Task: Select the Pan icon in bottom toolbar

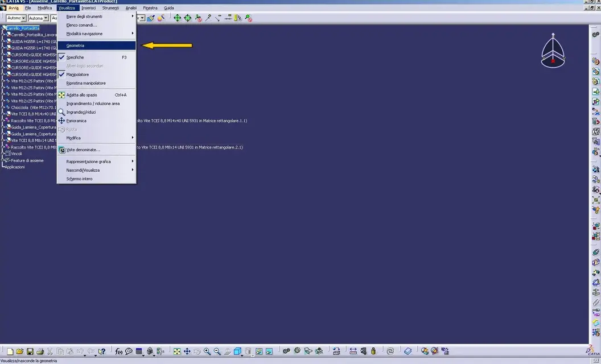Action: pyautogui.click(x=187, y=351)
